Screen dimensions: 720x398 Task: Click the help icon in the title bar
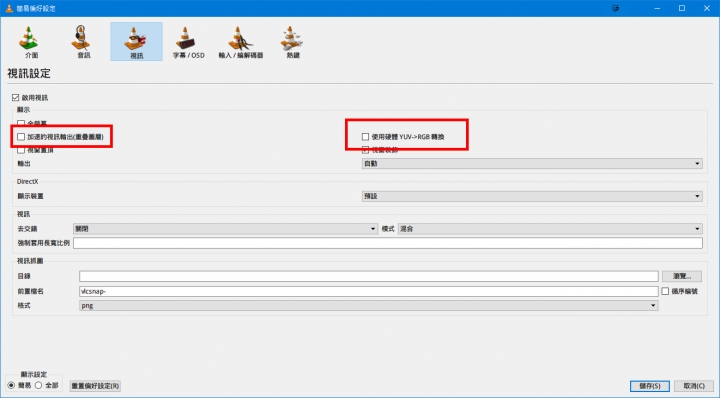click(616, 8)
